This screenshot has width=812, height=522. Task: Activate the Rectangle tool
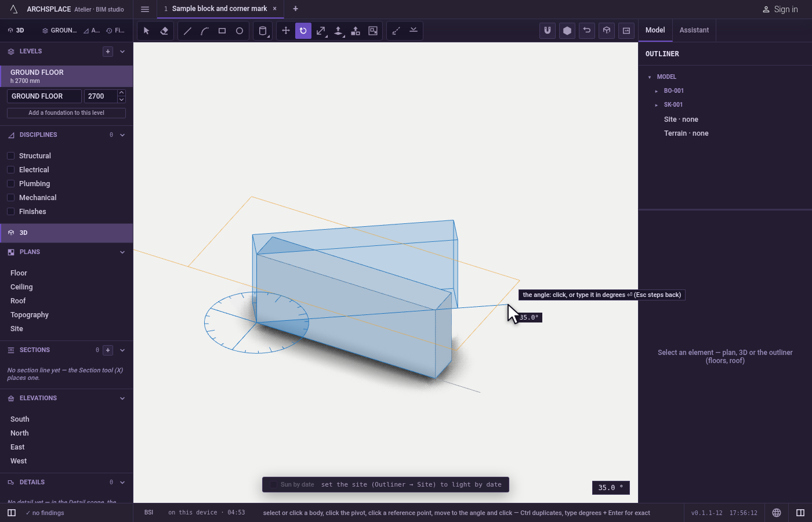222,31
